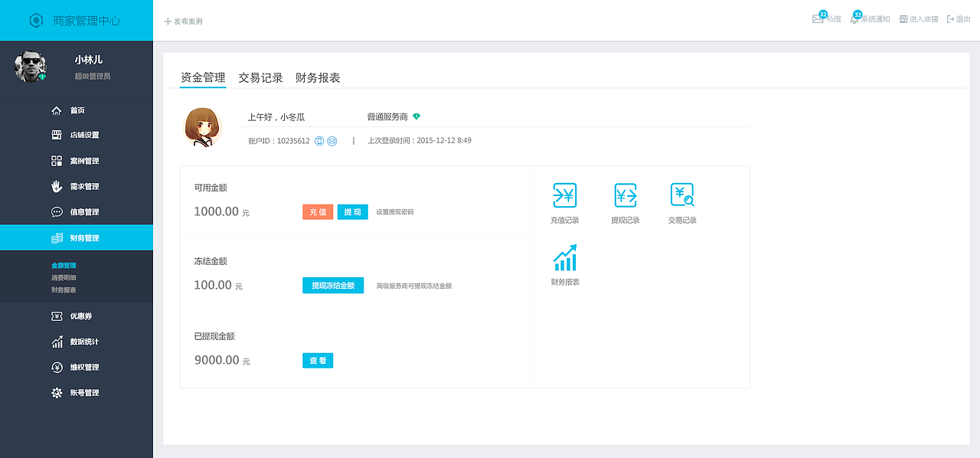Click the 设置提现密码 link
This screenshot has height=458, width=980.
tap(395, 212)
